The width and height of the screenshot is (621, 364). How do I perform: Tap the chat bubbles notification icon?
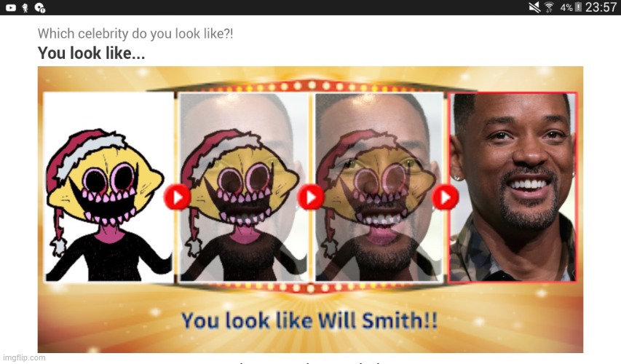(40, 7)
